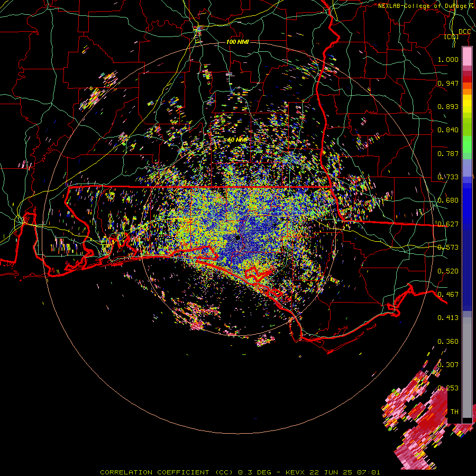Screen dimensions: 476x476
Task: Click the CORRELATION COEFFICIENT caption text
Action: (154, 472)
